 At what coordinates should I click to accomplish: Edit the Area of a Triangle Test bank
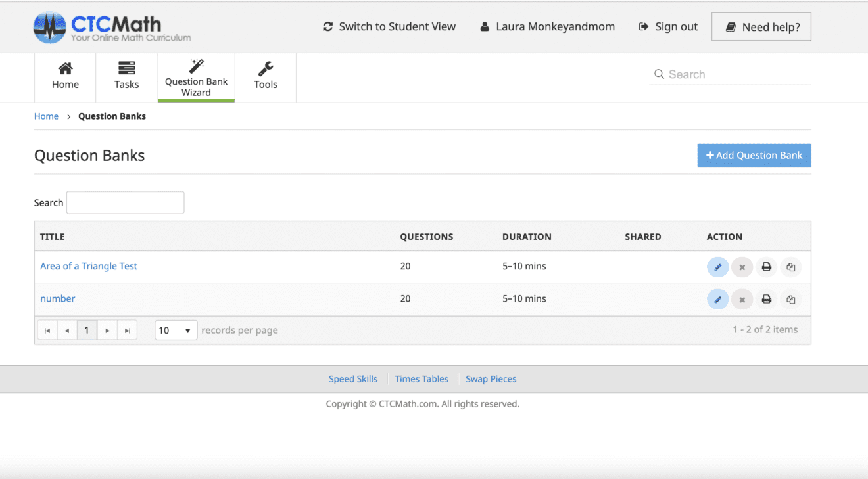[717, 267]
